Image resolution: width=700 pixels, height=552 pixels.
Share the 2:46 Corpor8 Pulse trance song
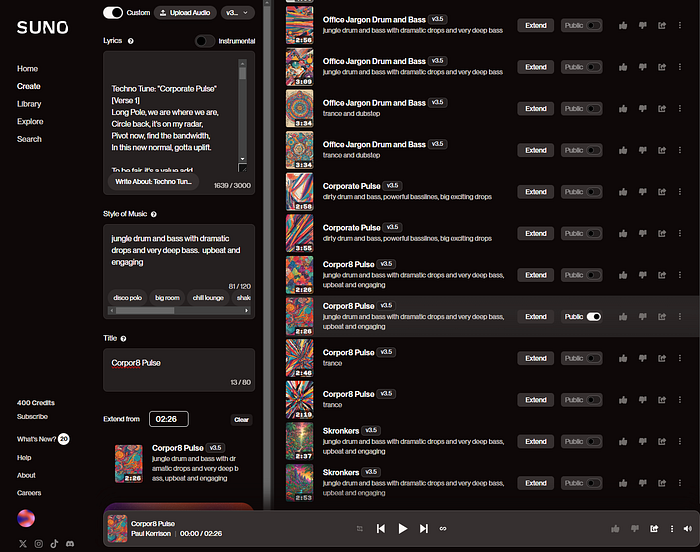662,358
